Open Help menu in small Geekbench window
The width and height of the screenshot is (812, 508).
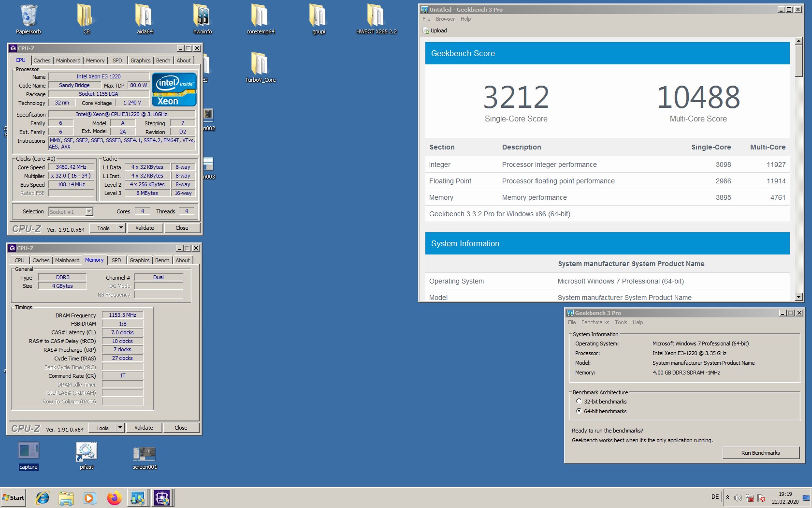click(x=638, y=322)
